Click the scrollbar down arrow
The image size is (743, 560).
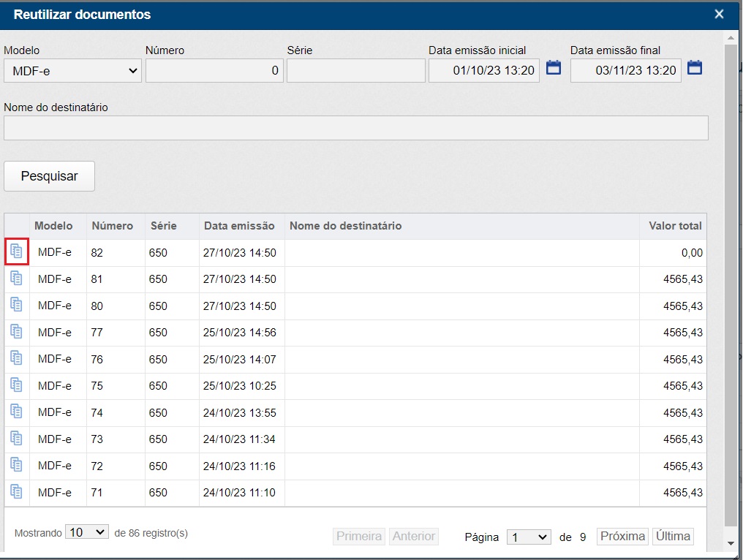click(730, 543)
